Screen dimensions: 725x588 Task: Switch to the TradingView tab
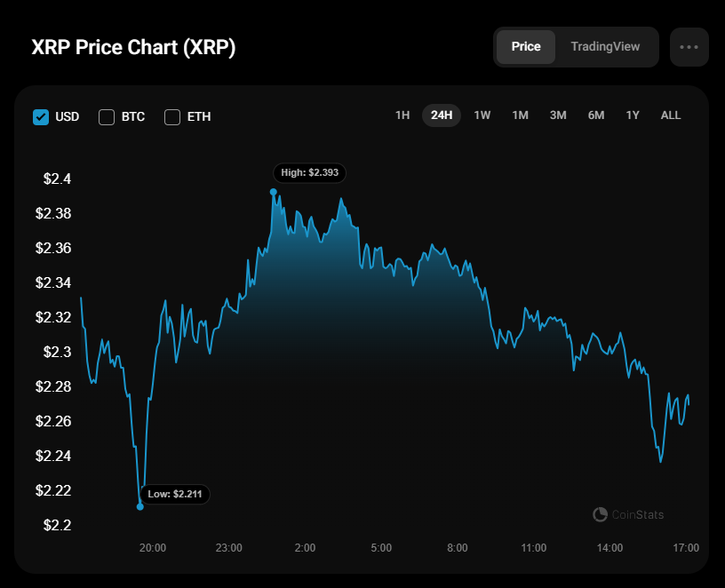click(x=605, y=47)
